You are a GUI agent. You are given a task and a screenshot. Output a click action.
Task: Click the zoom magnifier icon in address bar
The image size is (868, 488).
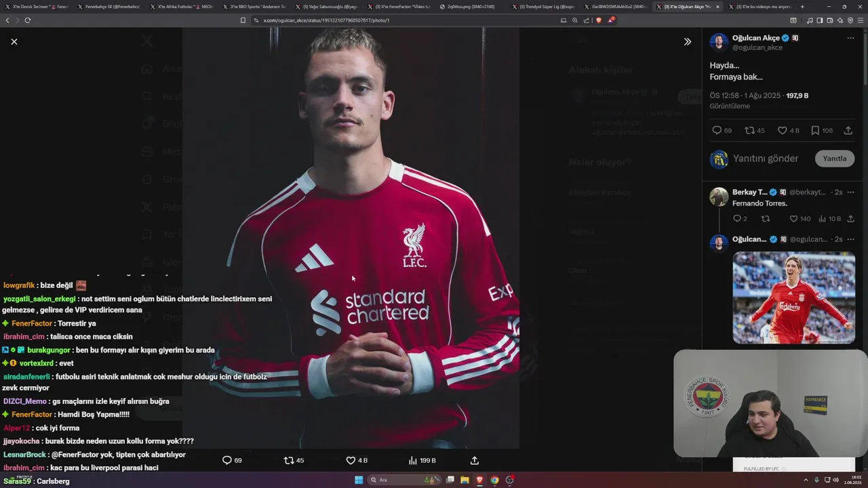(x=575, y=20)
